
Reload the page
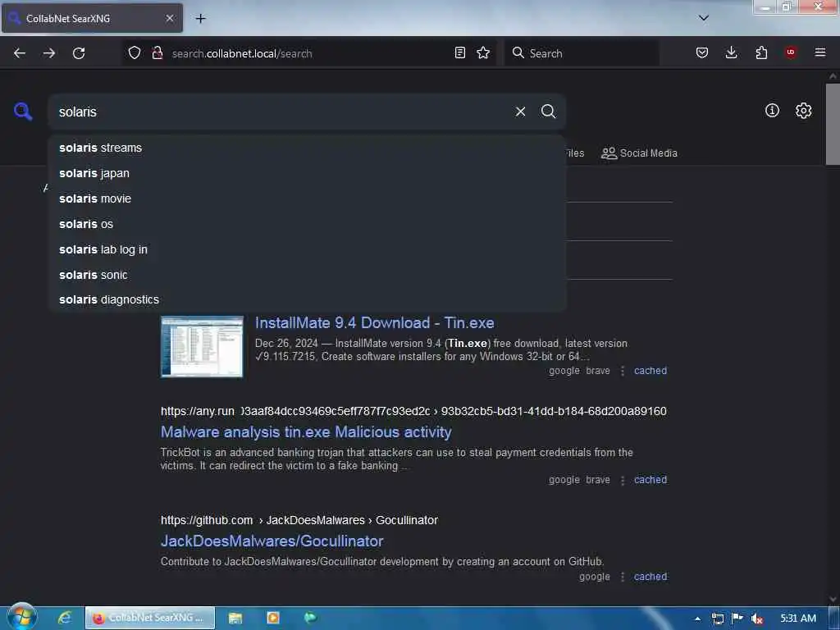[79, 53]
